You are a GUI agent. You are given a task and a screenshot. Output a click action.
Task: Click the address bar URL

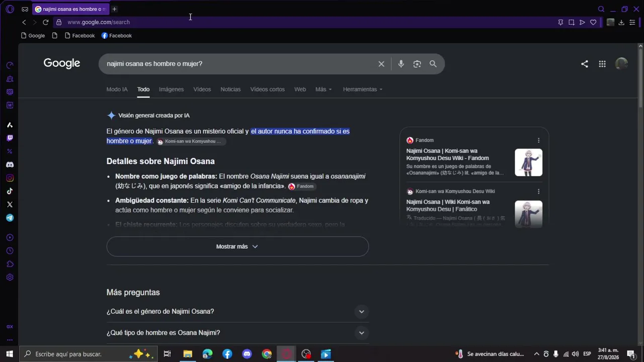point(99,22)
